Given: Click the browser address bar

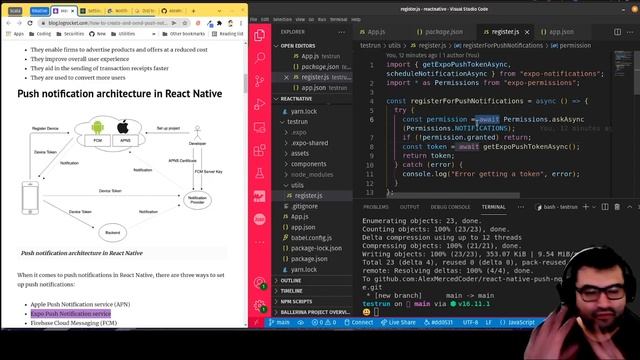Looking at the screenshot, I should [107, 23].
